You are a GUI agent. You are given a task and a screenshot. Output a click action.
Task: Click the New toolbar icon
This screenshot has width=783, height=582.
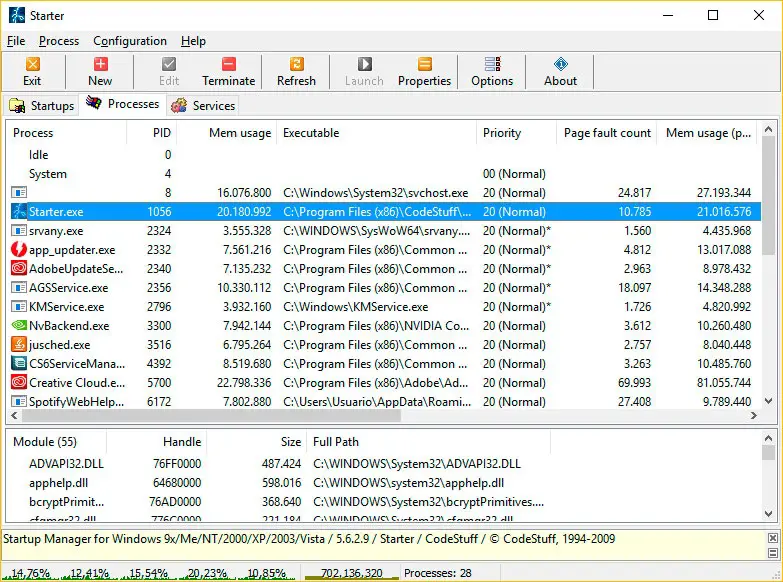tap(100, 71)
